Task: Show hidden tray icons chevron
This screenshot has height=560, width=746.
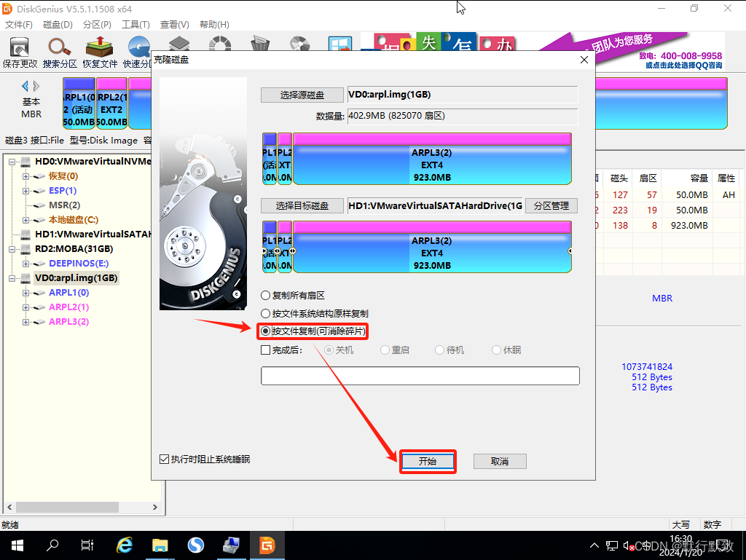Action: [594, 545]
